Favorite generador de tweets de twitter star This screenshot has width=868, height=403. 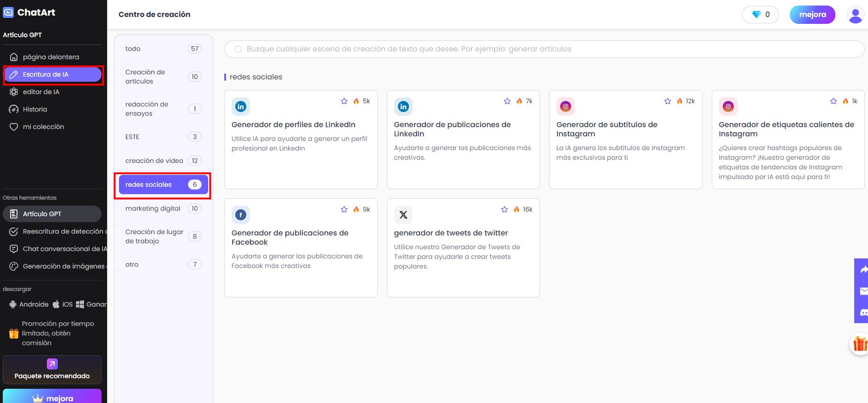[505, 209]
